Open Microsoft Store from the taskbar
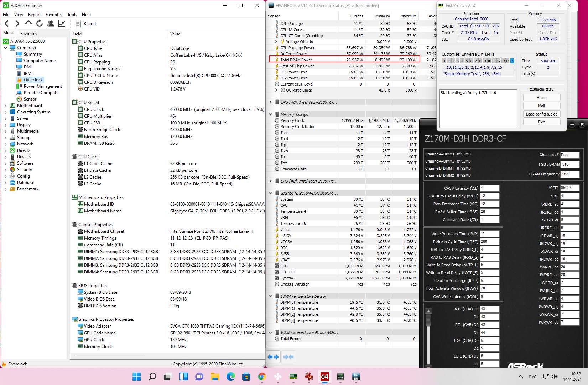 pyautogui.click(x=246, y=376)
